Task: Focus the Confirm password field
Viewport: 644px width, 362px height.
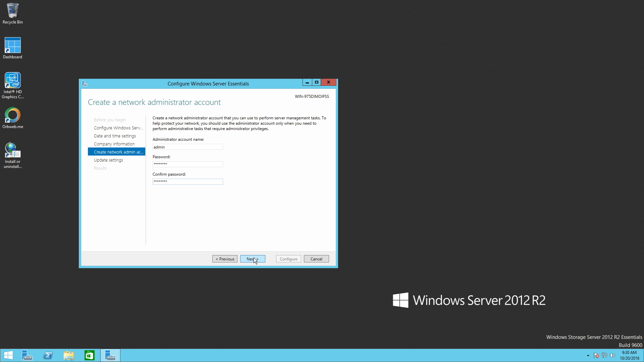Action: coord(187,181)
